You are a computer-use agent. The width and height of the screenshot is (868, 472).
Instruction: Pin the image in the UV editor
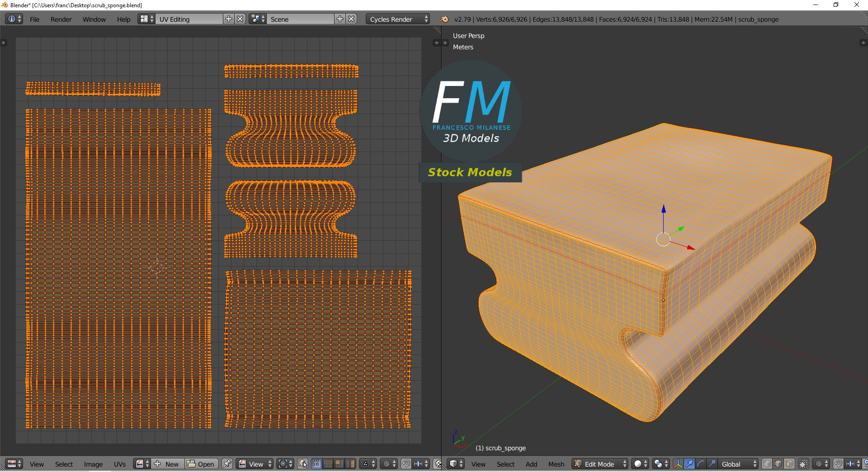227,464
